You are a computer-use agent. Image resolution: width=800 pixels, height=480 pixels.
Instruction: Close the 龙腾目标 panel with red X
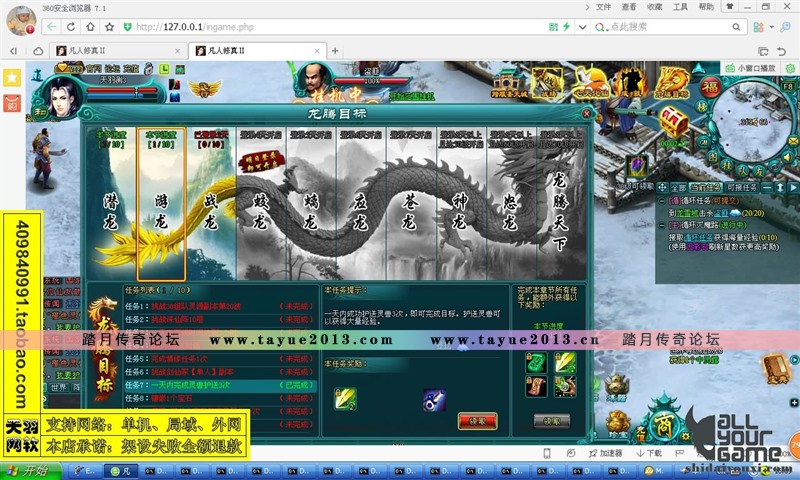pyautogui.click(x=584, y=115)
